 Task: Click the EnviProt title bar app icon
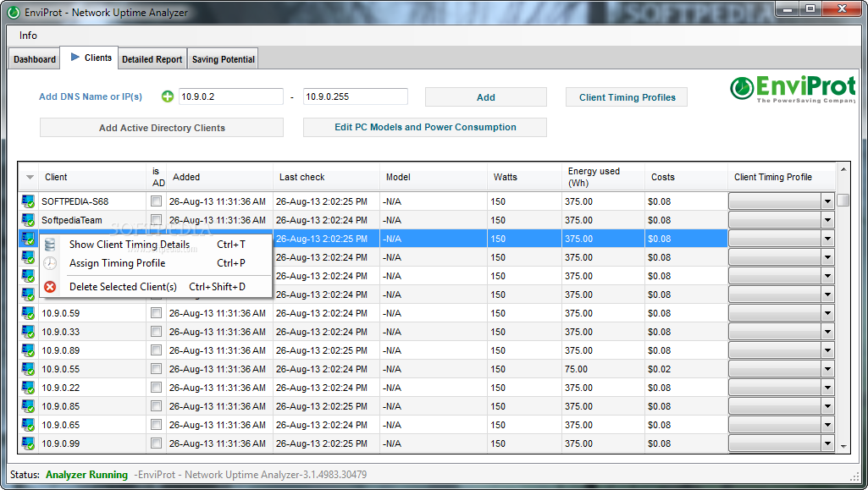(14, 12)
